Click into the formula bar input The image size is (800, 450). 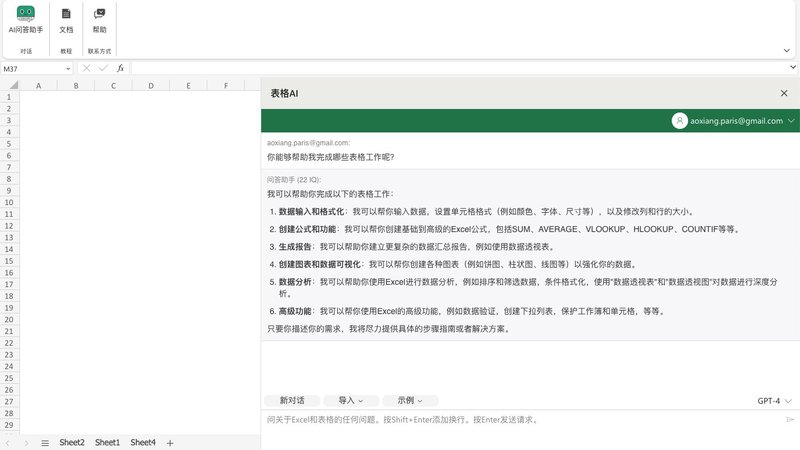coord(459,68)
